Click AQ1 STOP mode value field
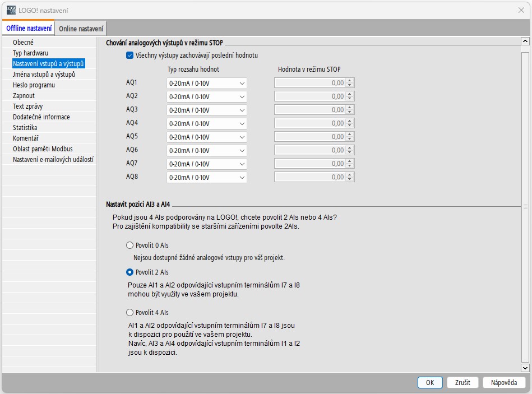 [x=310, y=83]
